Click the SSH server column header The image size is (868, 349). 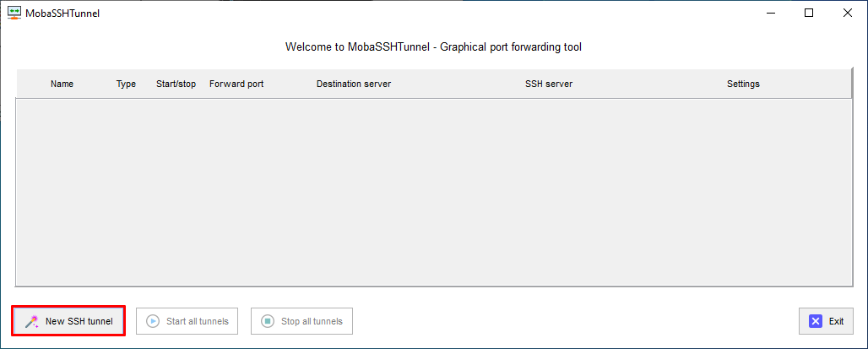point(549,85)
